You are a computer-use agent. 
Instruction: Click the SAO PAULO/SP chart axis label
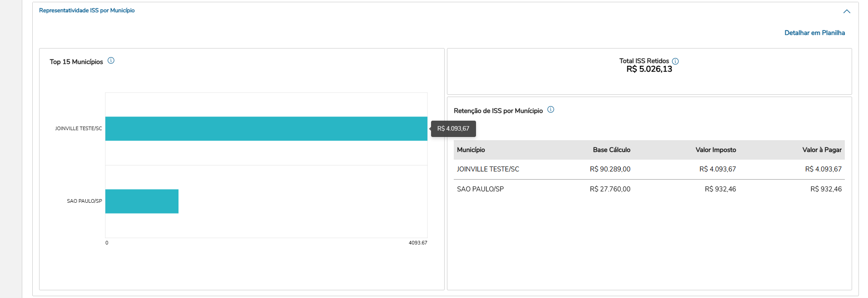(84, 201)
